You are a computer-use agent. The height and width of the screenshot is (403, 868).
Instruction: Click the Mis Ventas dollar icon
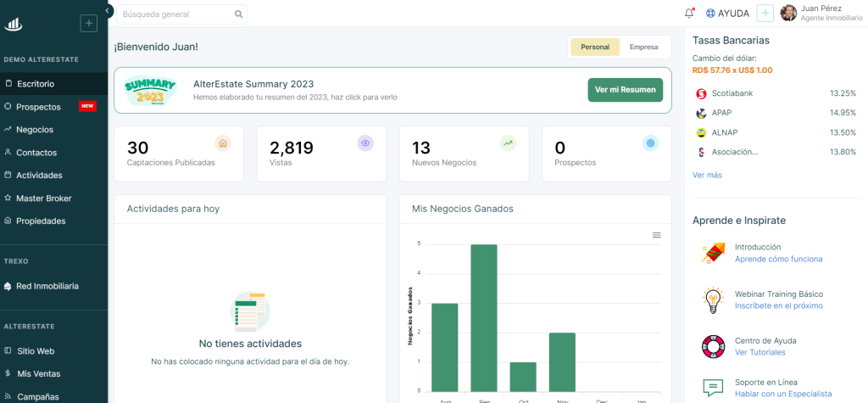pyautogui.click(x=8, y=373)
